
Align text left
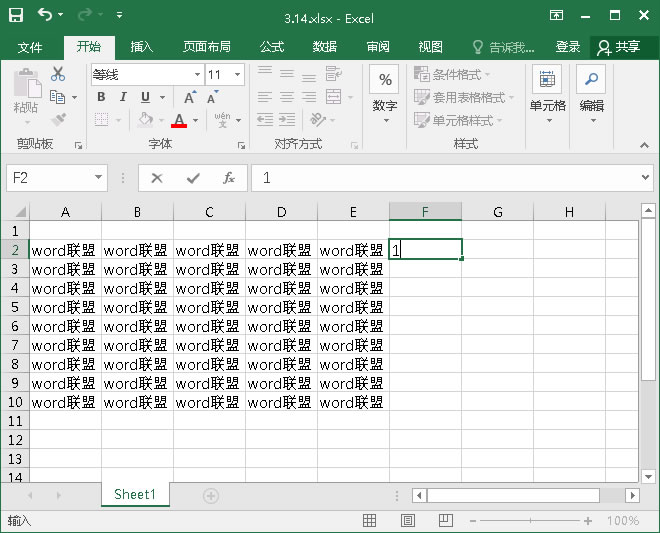(x=265, y=97)
